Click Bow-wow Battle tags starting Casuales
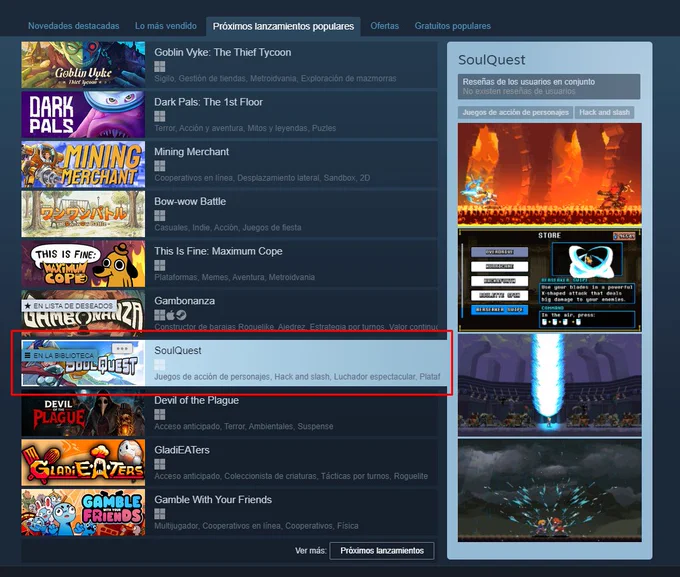This screenshot has width=680, height=577. (228, 228)
